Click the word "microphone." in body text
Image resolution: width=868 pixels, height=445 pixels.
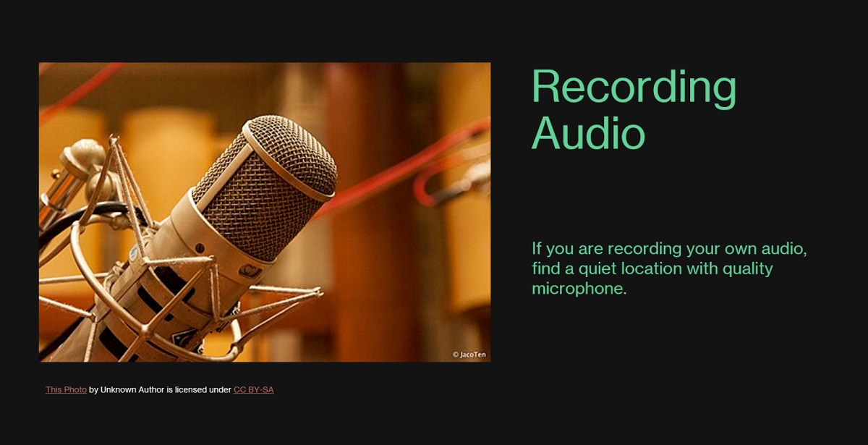pos(579,289)
